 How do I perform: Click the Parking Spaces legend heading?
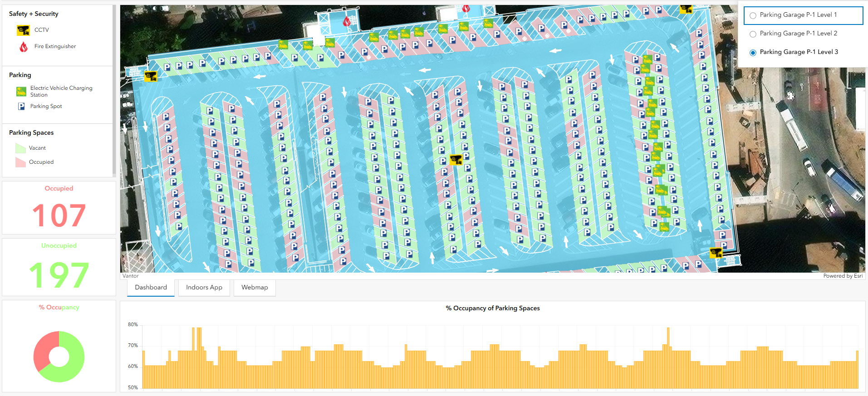click(31, 133)
